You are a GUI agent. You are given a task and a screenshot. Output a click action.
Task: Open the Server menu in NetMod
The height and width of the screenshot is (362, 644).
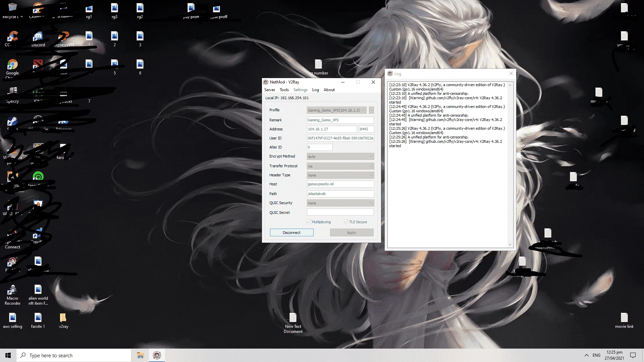[x=269, y=90]
